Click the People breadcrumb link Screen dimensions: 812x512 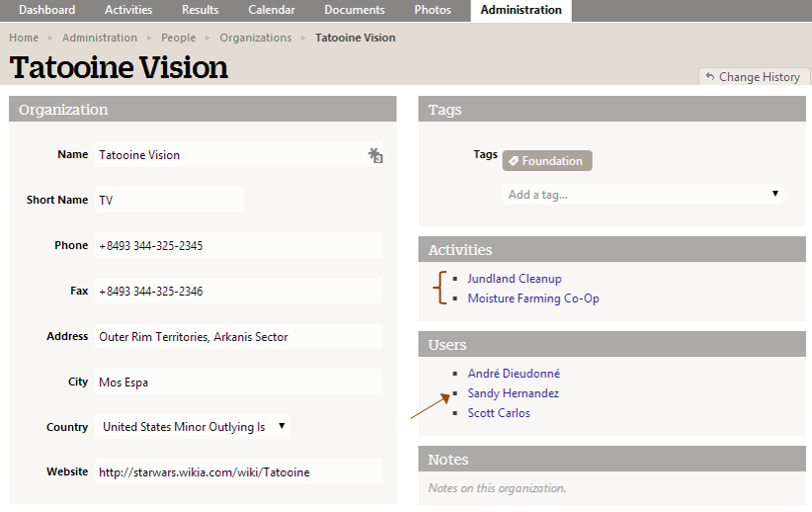(178, 38)
